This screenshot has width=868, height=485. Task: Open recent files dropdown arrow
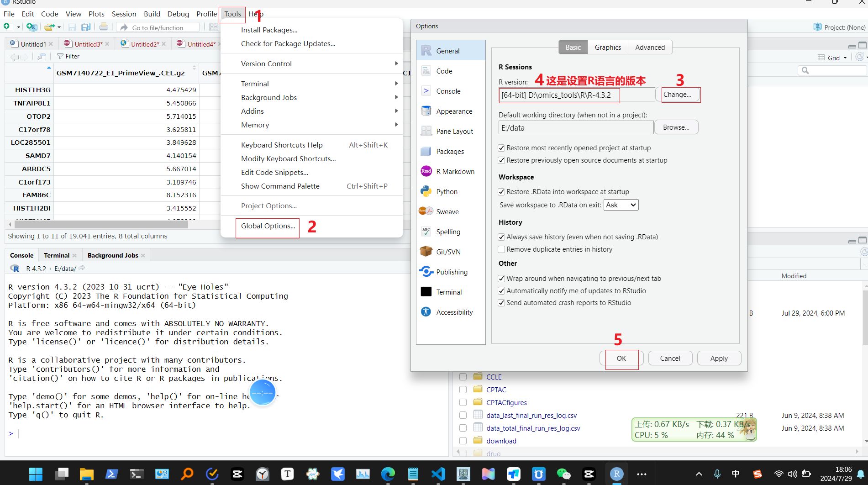59,27
